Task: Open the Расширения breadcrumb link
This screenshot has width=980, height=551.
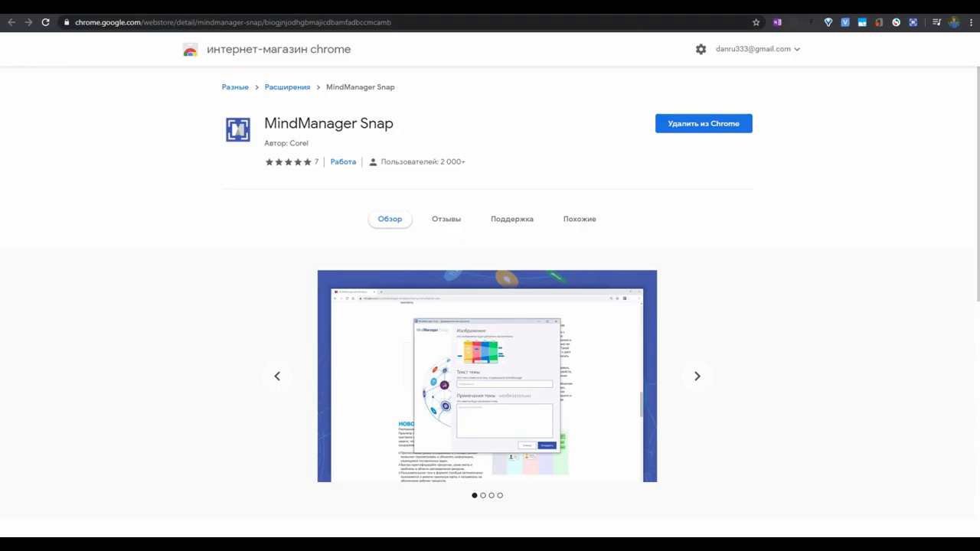Action: tap(287, 87)
